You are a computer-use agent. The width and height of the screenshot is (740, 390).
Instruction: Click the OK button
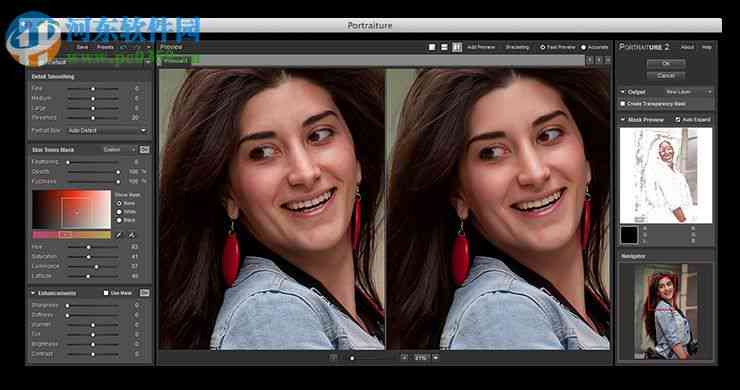[x=666, y=63]
